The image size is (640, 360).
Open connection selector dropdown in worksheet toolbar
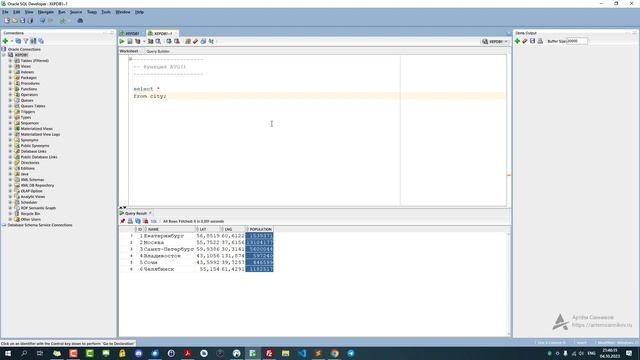coord(495,42)
